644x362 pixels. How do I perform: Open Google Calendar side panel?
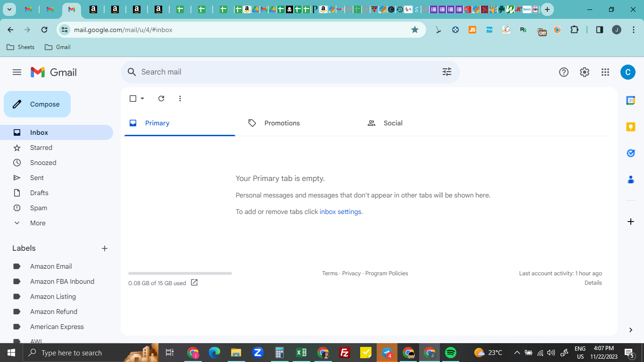[x=631, y=100]
